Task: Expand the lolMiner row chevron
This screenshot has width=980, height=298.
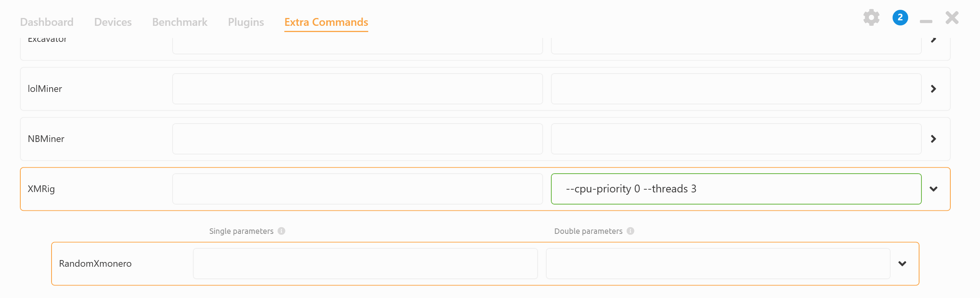Action: pos(934,89)
